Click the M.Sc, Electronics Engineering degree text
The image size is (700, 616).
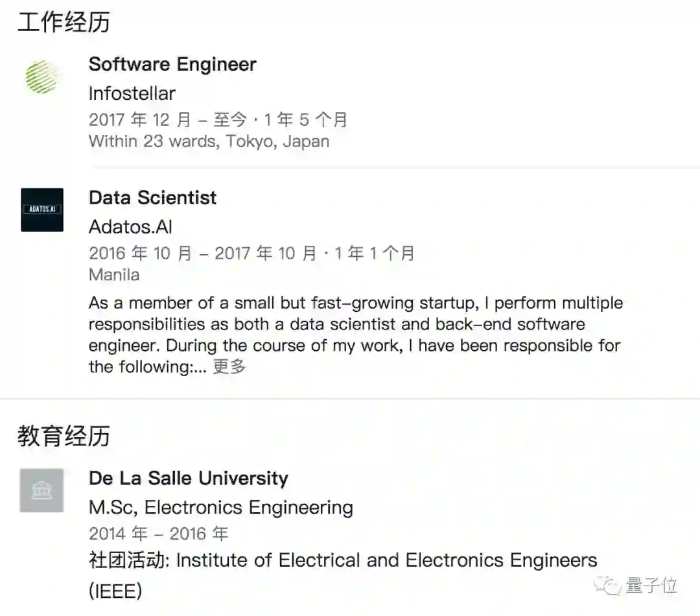click(221, 507)
